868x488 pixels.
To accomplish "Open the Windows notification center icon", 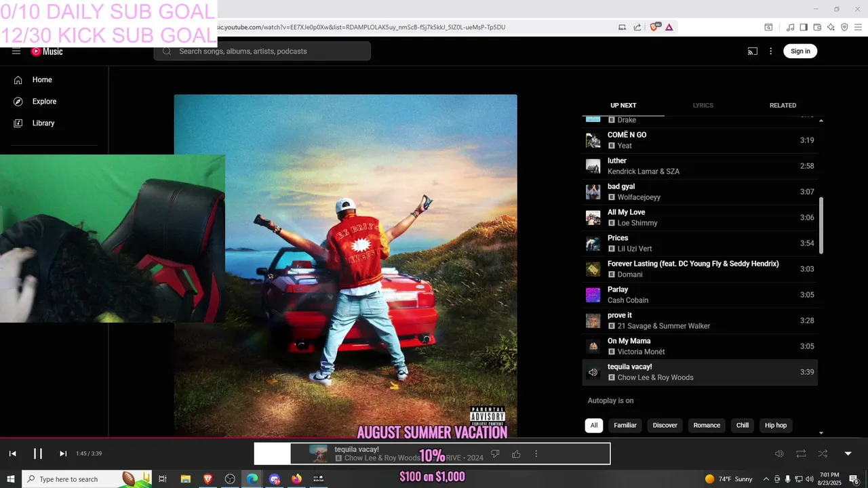I will coord(854,479).
